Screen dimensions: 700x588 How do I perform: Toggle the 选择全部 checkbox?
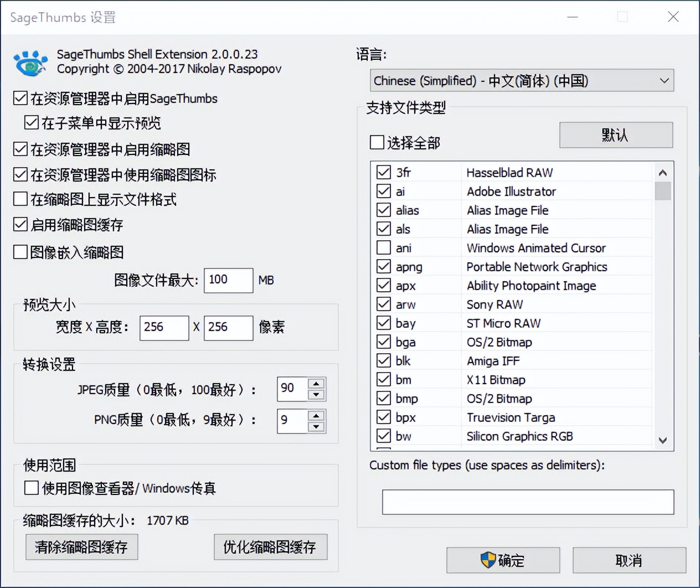(377, 142)
